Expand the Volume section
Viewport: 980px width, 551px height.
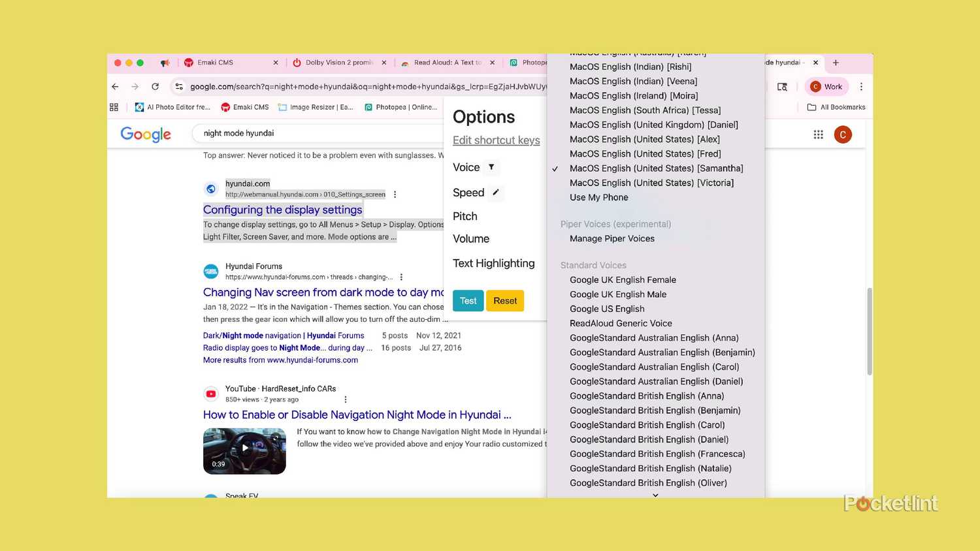tap(471, 238)
